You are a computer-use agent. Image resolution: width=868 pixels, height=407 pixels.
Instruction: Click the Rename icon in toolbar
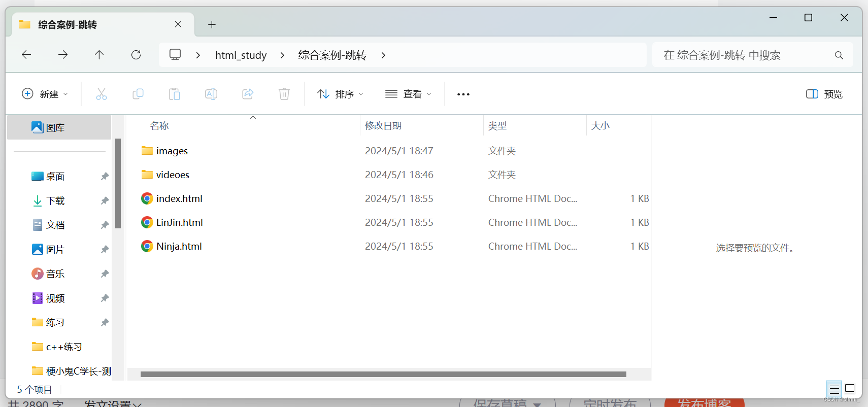tap(211, 94)
